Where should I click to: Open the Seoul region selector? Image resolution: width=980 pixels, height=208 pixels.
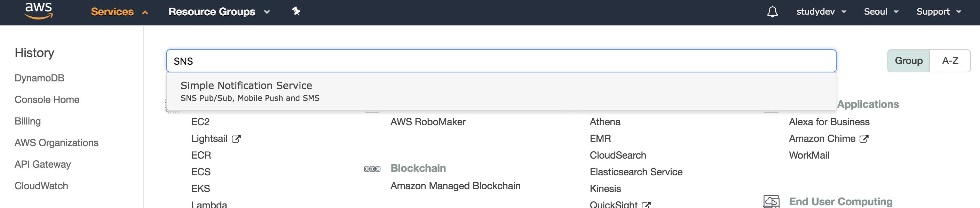pyautogui.click(x=881, y=12)
